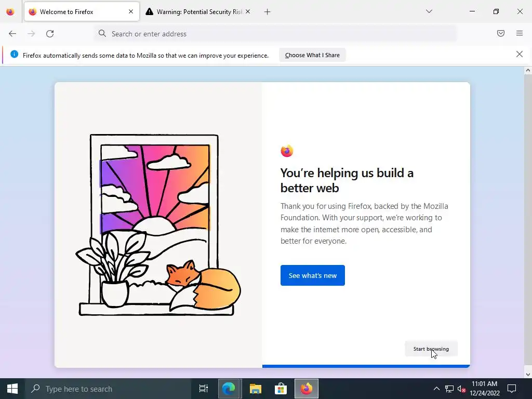Open the Firefox application hamburger menu

click(520, 33)
